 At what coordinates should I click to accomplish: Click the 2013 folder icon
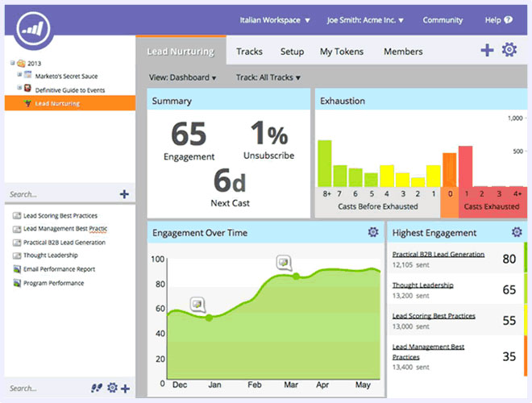coord(21,63)
